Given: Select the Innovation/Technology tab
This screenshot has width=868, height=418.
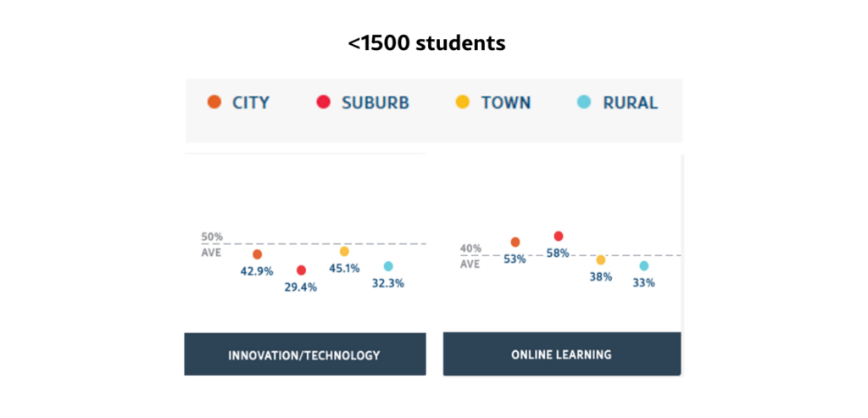Looking at the screenshot, I should click(x=304, y=355).
